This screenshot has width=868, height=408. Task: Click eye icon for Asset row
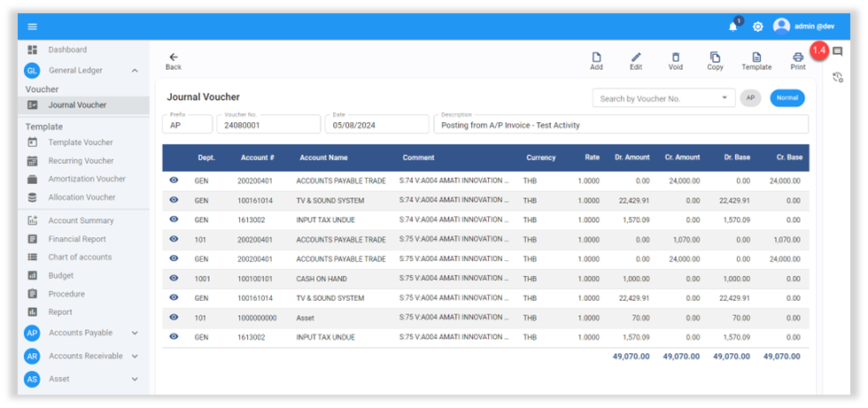pyautogui.click(x=174, y=317)
